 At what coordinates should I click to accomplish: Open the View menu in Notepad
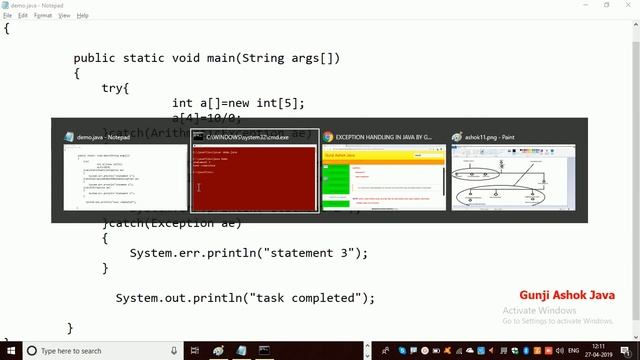[x=64, y=16]
